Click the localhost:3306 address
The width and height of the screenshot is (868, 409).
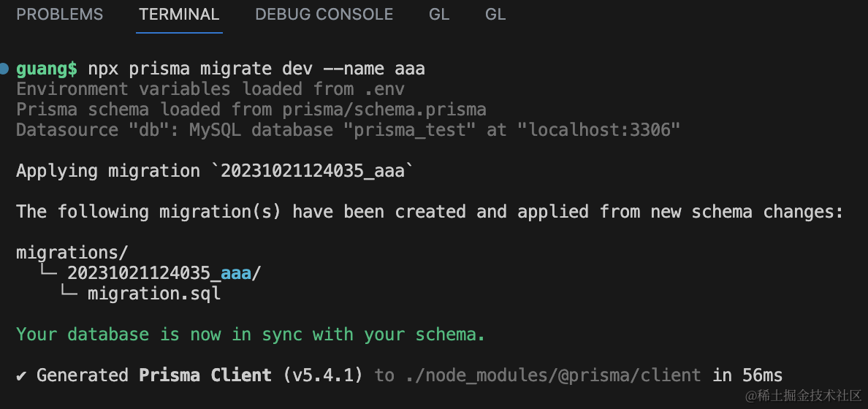click(599, 130)
